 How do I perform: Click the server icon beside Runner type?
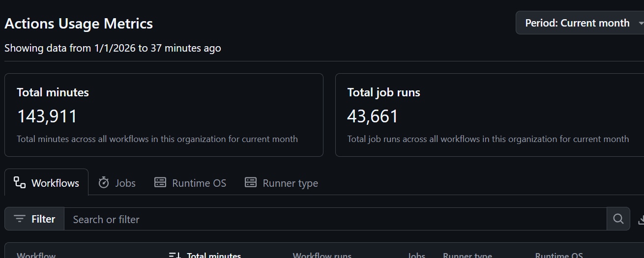(x=251, y=183)
